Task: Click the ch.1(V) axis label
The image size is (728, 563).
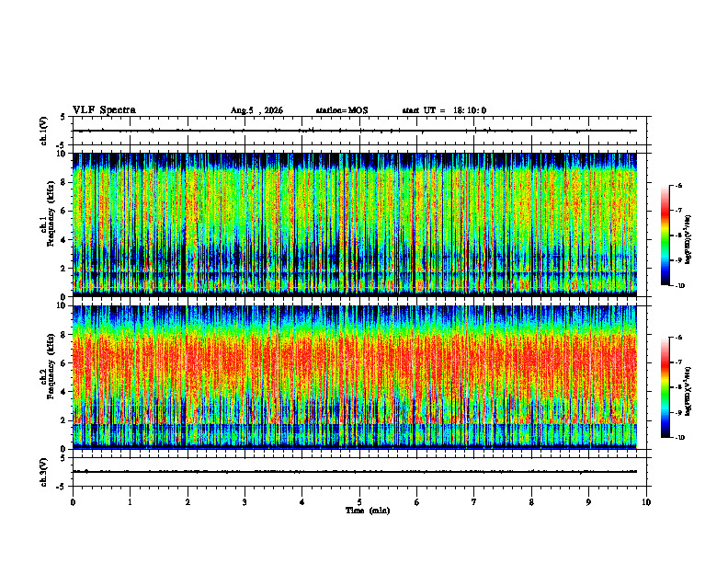Action: [x=44, y=131]
